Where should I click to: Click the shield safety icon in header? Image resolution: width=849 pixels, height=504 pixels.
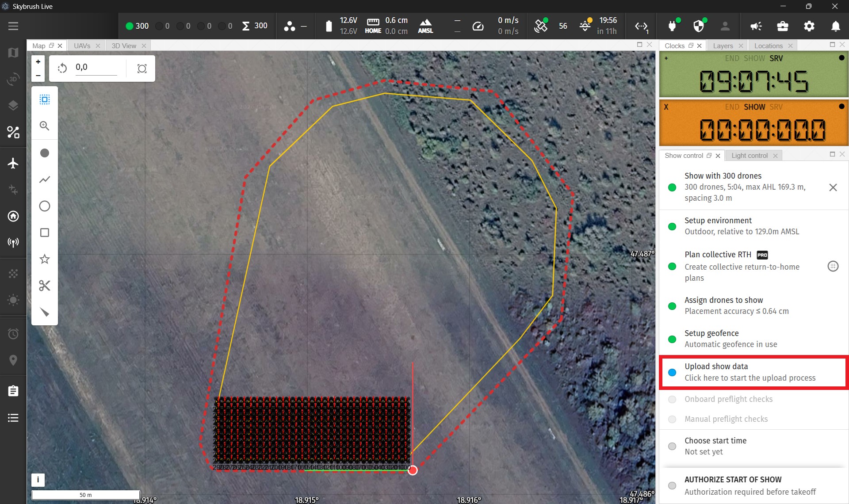(x=699, y=26)
